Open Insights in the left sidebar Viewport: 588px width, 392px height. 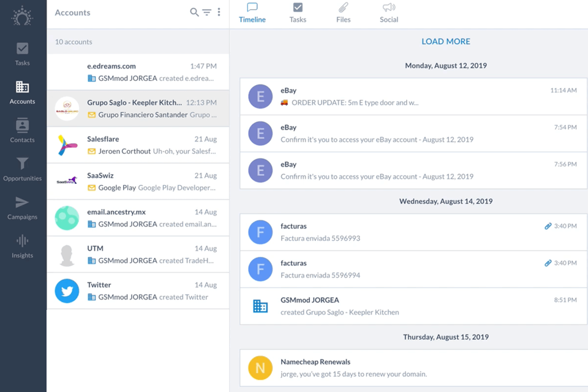point(22,246)
